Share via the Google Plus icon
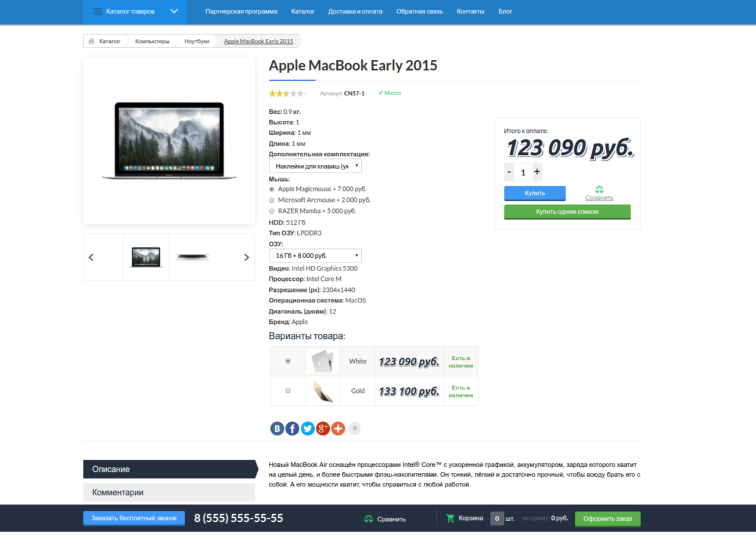Viewport: 756px width, 545px height. (x=323, y=428)
